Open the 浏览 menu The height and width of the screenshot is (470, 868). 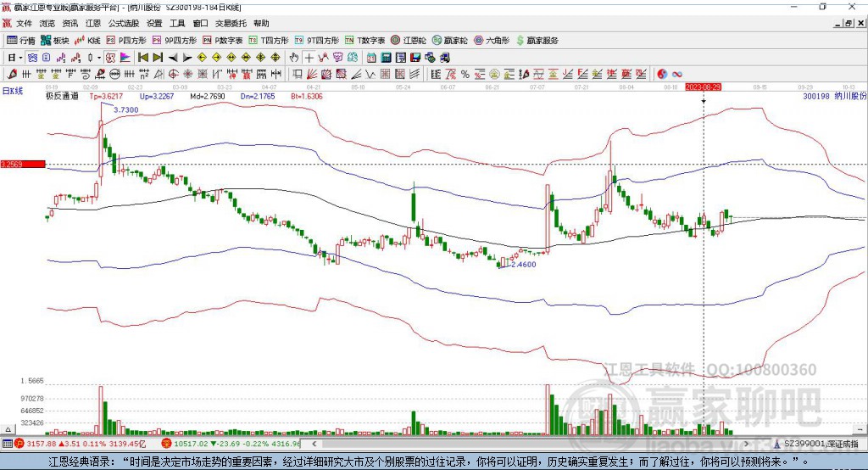click(x=47, y=23)
